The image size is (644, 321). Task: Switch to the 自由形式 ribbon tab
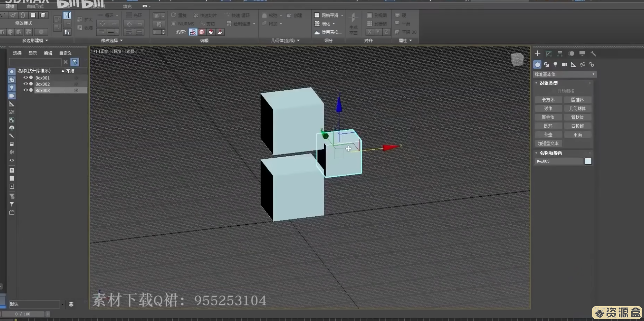coord(35,6)
